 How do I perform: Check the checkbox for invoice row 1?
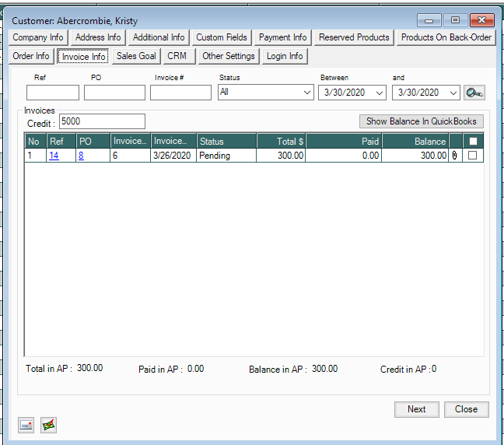pos(473,156)
